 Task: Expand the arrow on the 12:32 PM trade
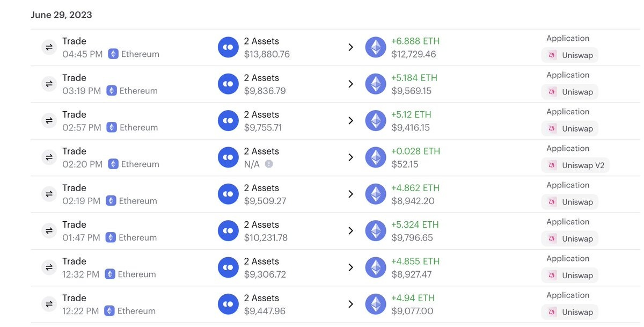pos(350,267)
